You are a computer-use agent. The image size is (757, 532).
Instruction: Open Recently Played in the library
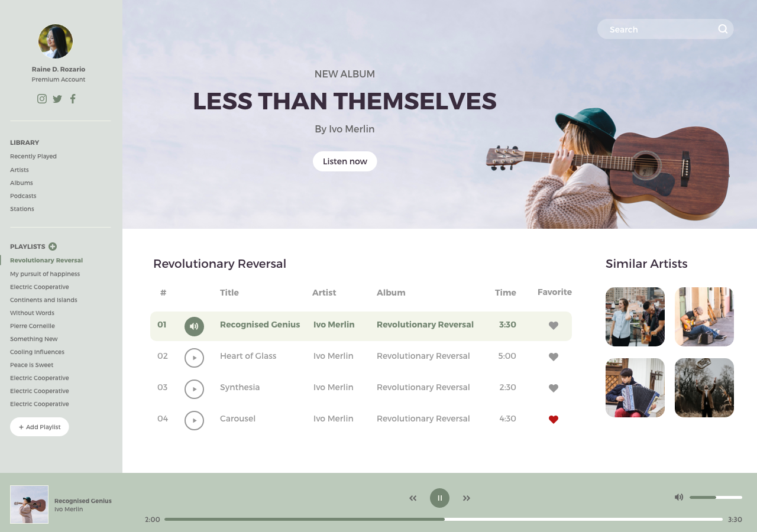click(33, 157)
